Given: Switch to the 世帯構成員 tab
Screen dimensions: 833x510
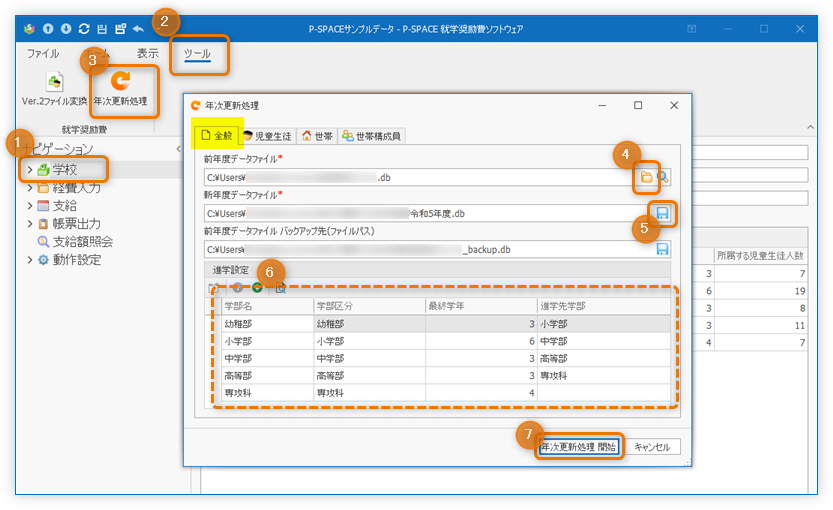Looking at the screenshot, I should [371, 137].
